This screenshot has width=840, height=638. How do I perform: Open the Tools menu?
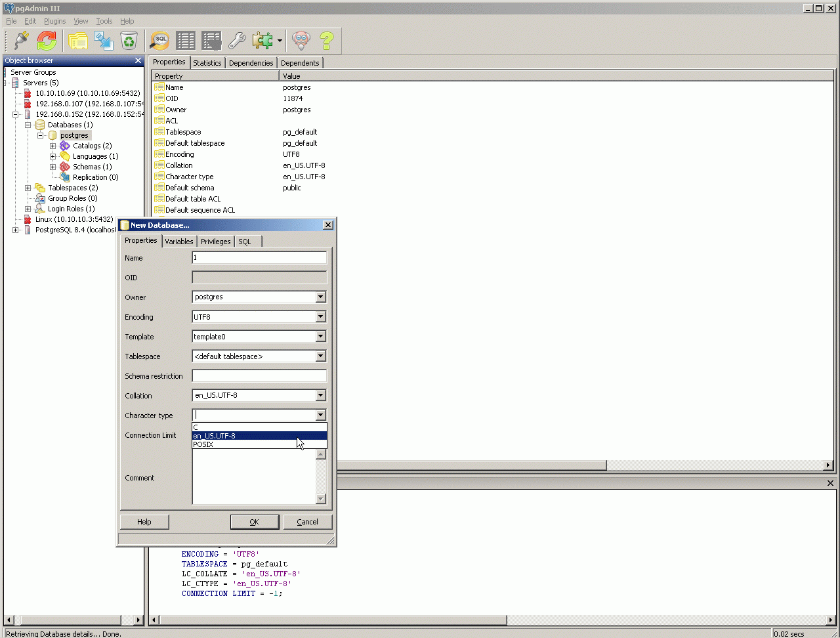[104, 21]
